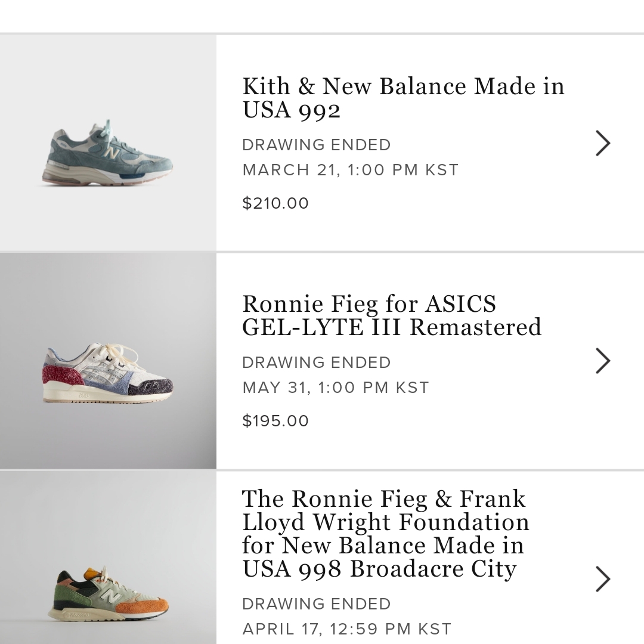Viewport: 644px width, 644px height.
Task: Select the April 17, 12:59 PM KST date
Action: 347,628
